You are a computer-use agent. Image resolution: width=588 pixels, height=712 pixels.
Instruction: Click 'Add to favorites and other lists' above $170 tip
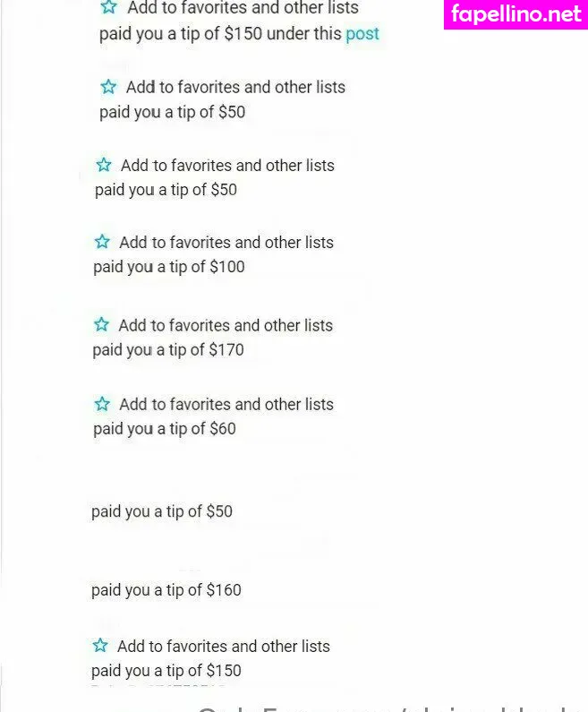(226, 325)
